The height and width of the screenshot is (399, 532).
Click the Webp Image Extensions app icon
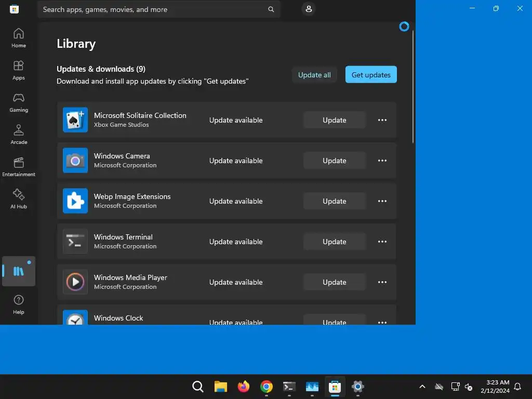click(75, 201)
